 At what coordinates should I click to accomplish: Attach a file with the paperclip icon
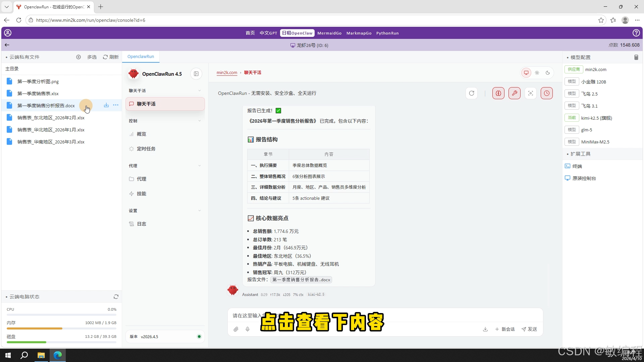[x=236, y=329]
